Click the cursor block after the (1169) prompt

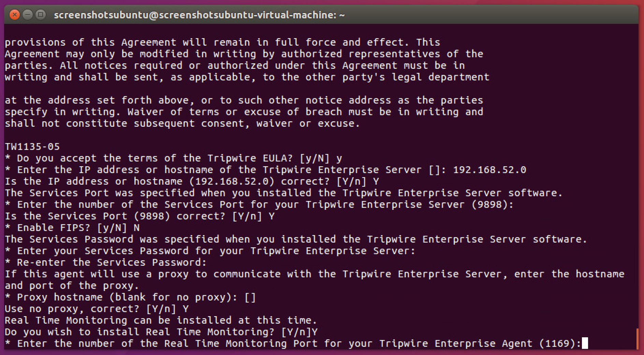585,343
